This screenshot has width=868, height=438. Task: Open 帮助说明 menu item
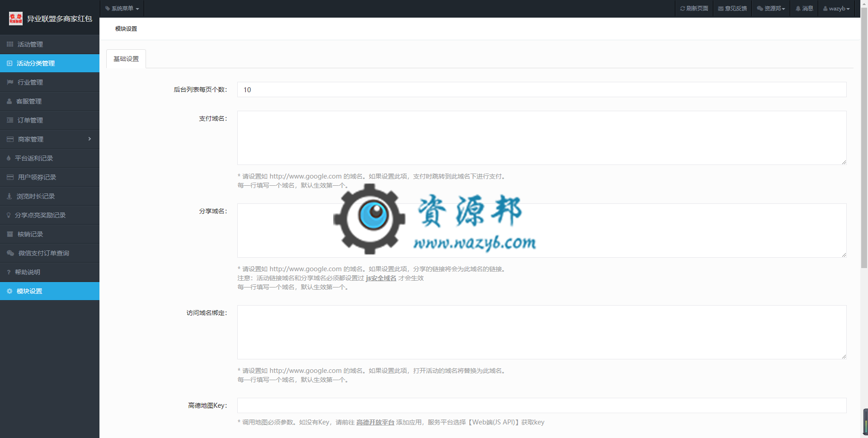(50, 272)
